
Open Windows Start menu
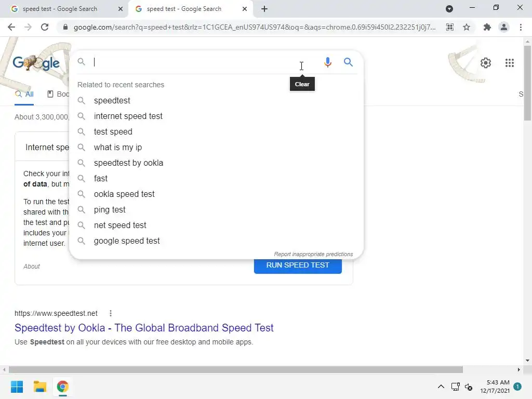pyautogui.click(x=17, y=387)
